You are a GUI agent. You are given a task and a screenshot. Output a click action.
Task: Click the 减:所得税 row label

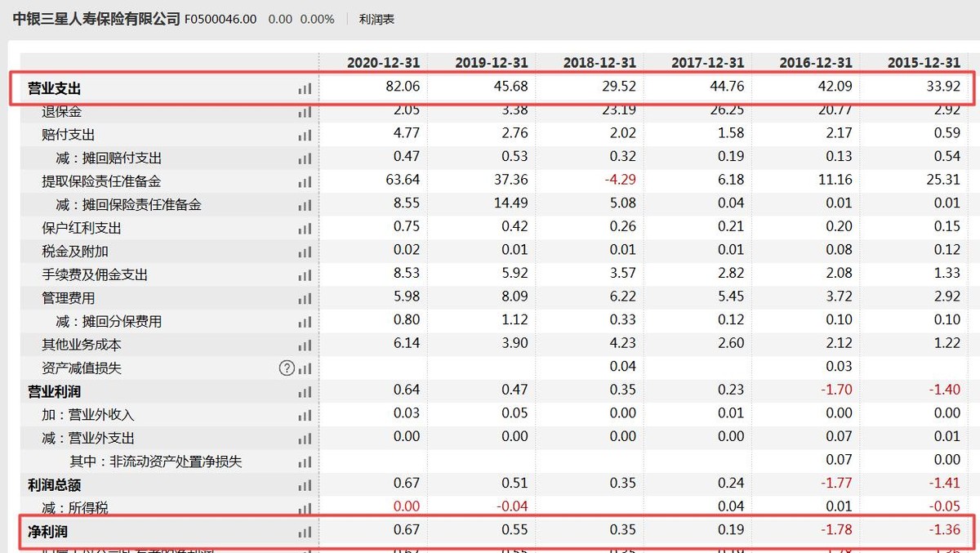[x=75, y=508]
